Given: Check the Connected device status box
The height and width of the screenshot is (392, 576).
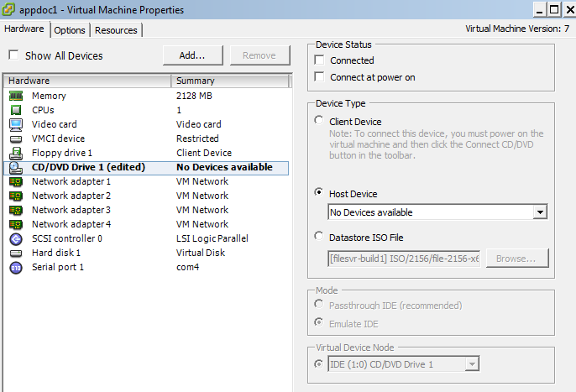Looking at the screenshot, I should pyautogui.click(x=319, y=60).
